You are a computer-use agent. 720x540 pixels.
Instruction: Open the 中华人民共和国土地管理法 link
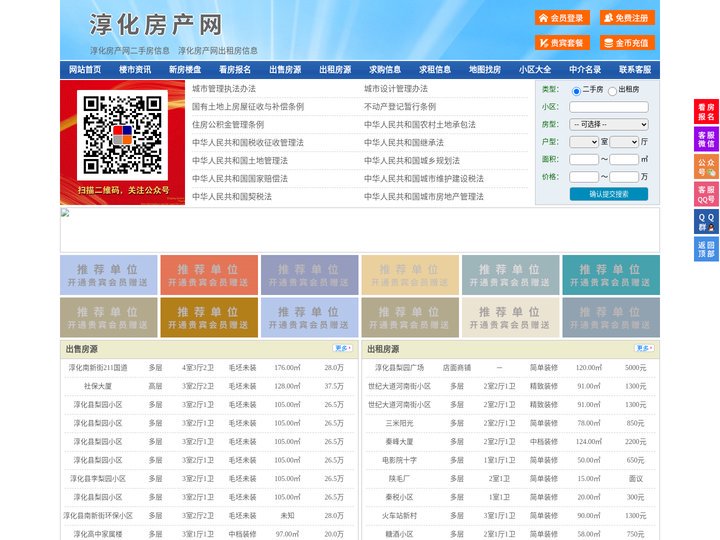[x=240, y=160]
